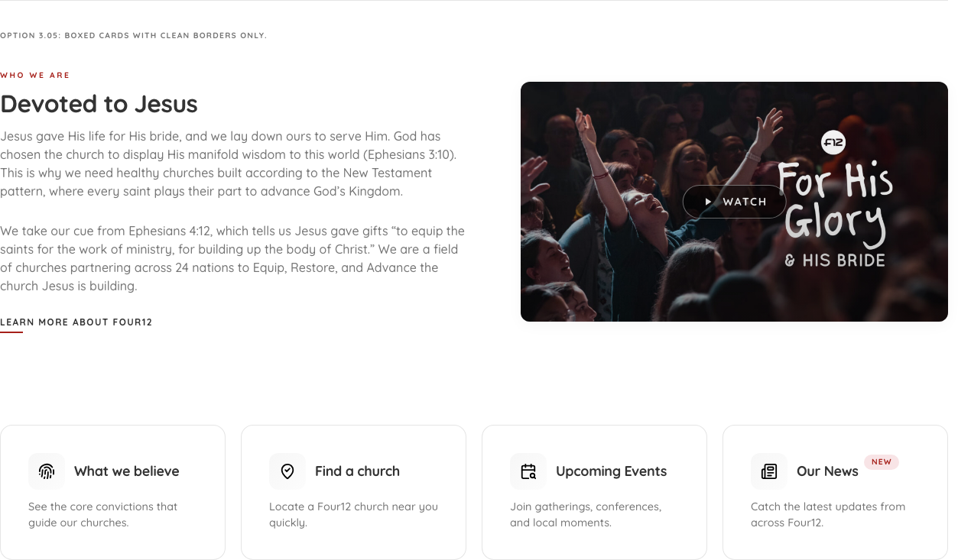The image size is (958, 560).
Task: Click the 'Catch the latest updates' card description
Action: [828, 515]
